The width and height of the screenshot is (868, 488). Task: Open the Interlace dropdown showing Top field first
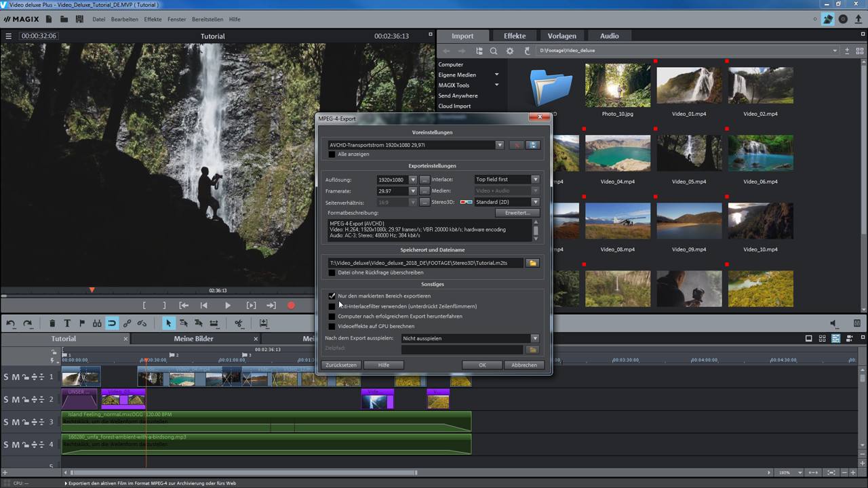coord(535,180)
